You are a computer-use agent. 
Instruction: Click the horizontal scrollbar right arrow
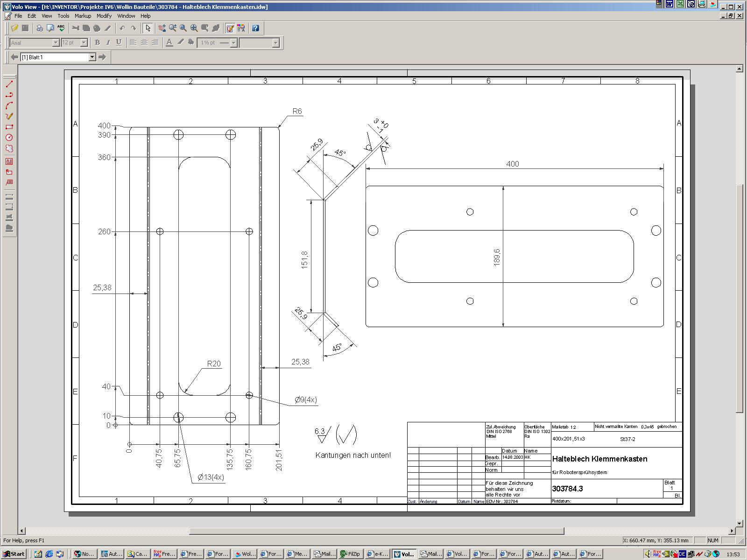coord(732,531)
